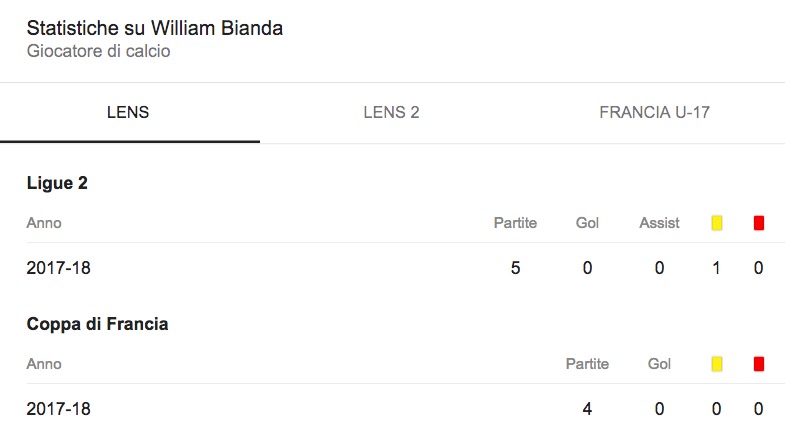Click the Anno header under Ligue 2
Image resolution: width=785 pixels, height=432 pixels.
click(x=44, y=223)
